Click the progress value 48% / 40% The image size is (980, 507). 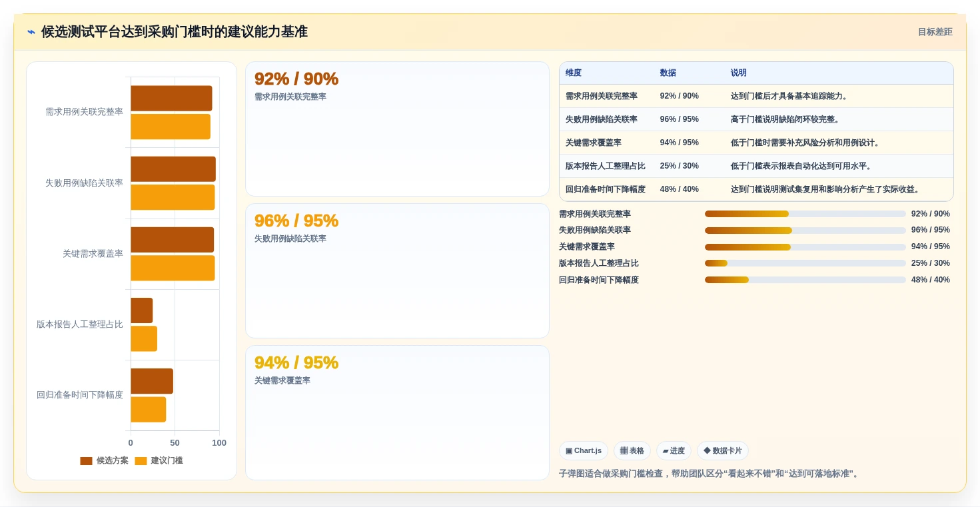pyautogui.click(x=931, y=280)
